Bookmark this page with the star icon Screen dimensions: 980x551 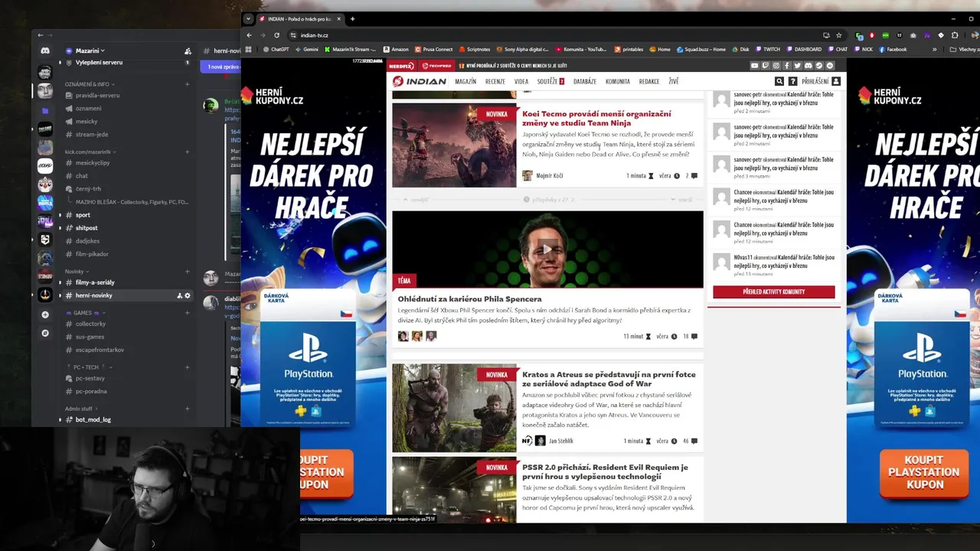(x=838, y=35)
